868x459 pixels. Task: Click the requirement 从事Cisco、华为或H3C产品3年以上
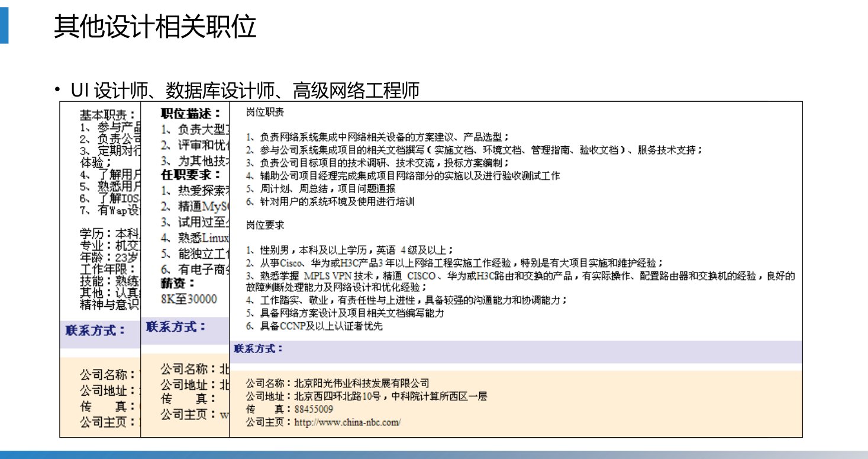coord(455,263)
